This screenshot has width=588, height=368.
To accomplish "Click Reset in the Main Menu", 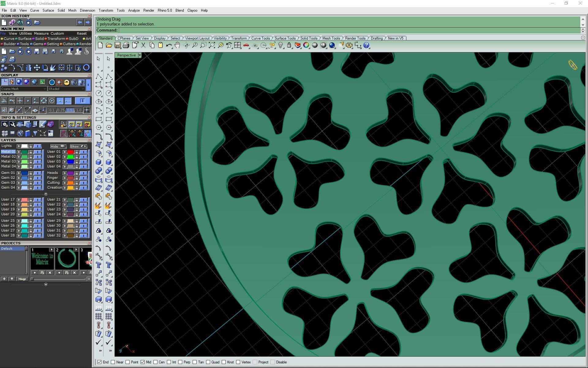I will [81, 33].
